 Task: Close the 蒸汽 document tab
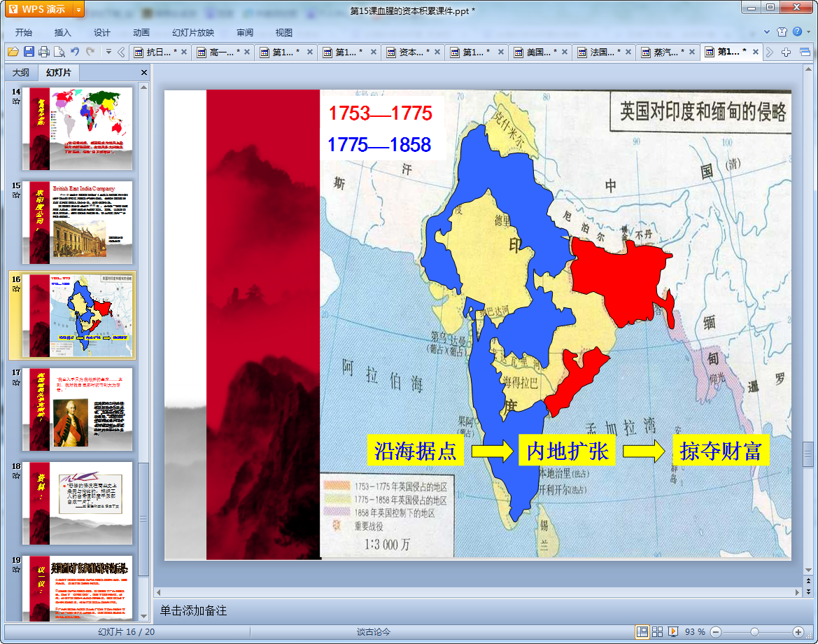[692, 52]
